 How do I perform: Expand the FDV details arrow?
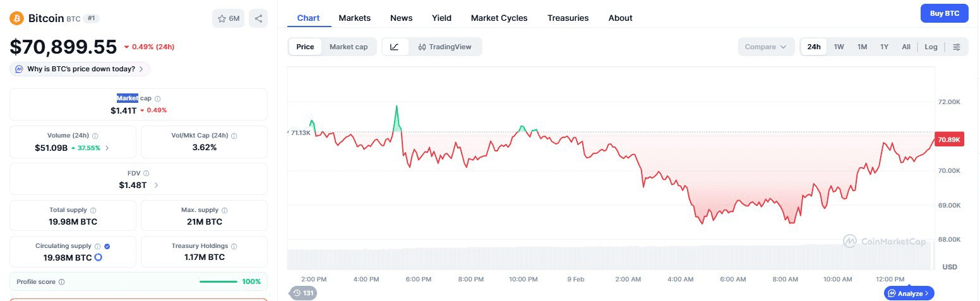tap(157, 185)
